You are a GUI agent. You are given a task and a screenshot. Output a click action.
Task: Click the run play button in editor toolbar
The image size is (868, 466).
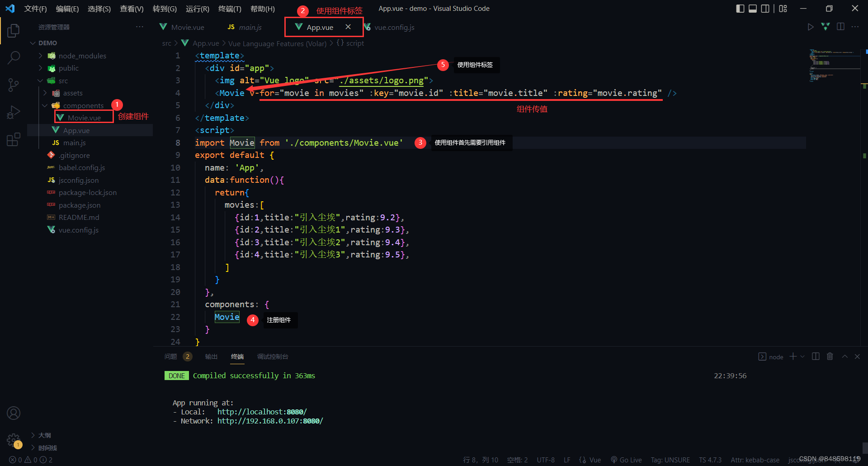[811, 27]
